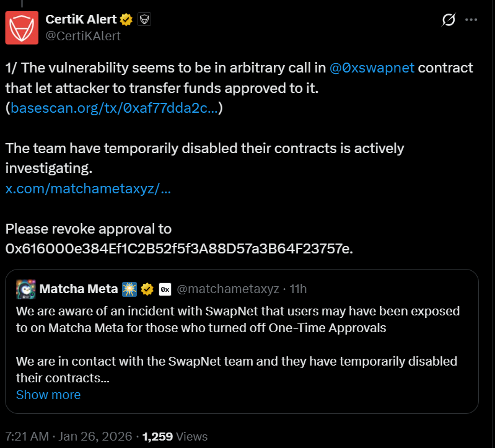Follow the x.com/matchametaxyz link
This screenshot has height=448, width=495.
click(88, 188)
